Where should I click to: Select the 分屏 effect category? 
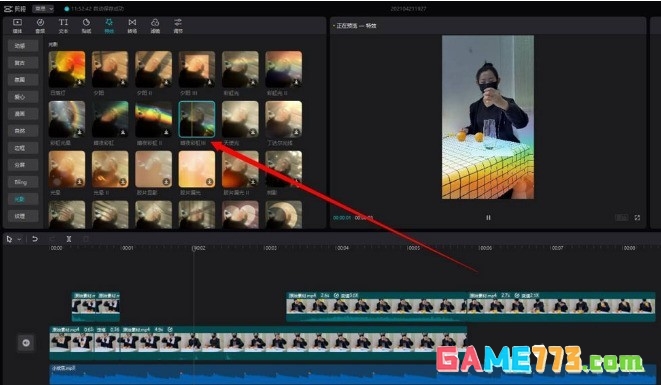coord(23,165)
